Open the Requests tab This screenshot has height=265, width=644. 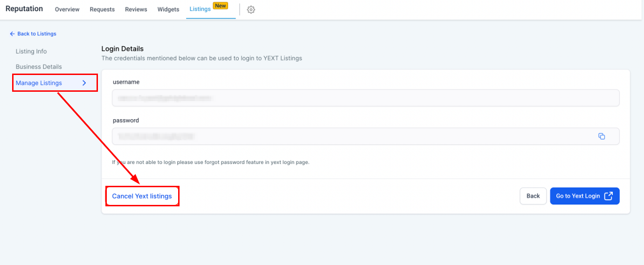tap(102, 10)
